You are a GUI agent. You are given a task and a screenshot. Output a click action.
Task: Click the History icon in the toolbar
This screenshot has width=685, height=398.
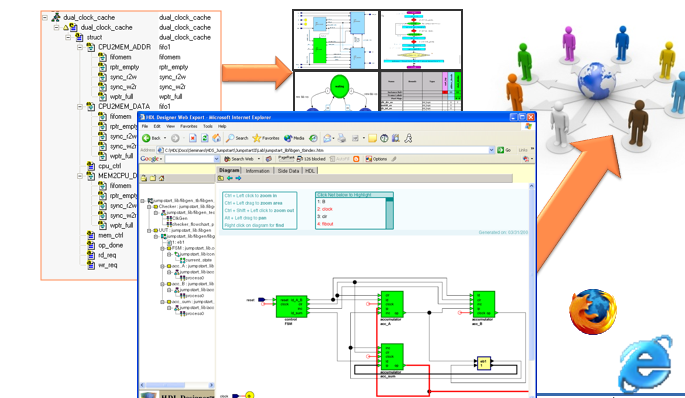[x=313, y=138]
